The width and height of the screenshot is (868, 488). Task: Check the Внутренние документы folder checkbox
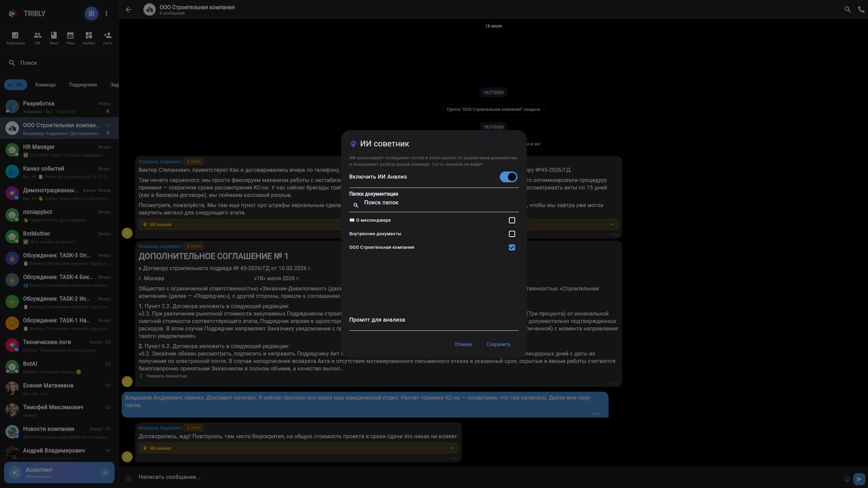pyautogui.click(x=512, y=234)
